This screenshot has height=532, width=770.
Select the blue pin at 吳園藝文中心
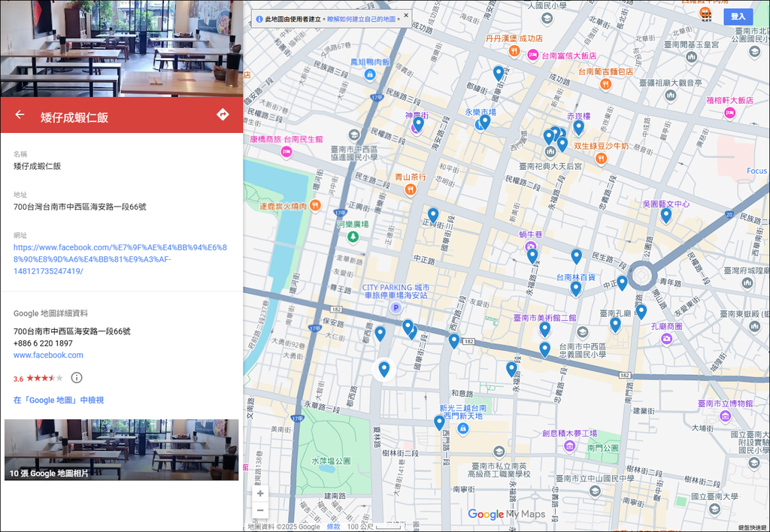[x=666, y=216]
